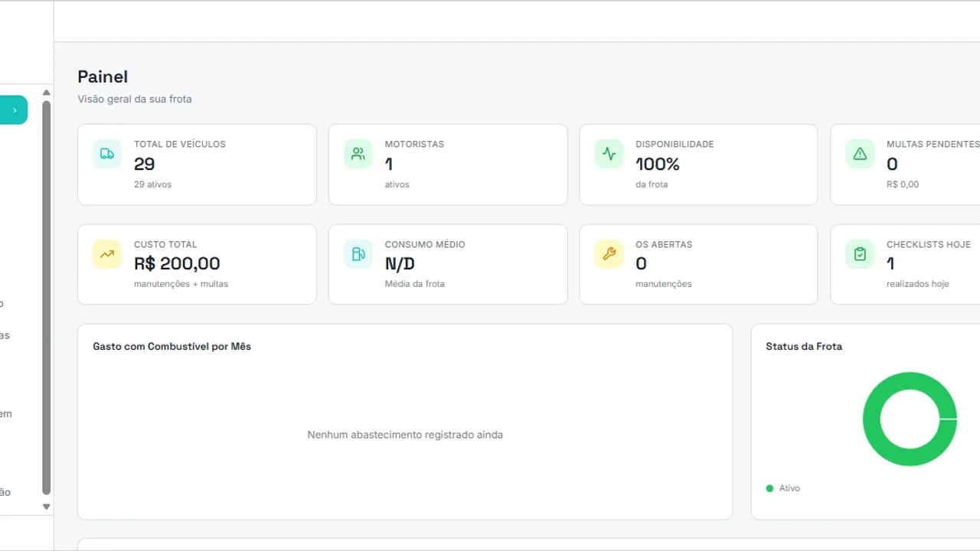
Task: Click the 'TOTAL DE VEÍCULOS' label
Action: [x=180, y=144]
